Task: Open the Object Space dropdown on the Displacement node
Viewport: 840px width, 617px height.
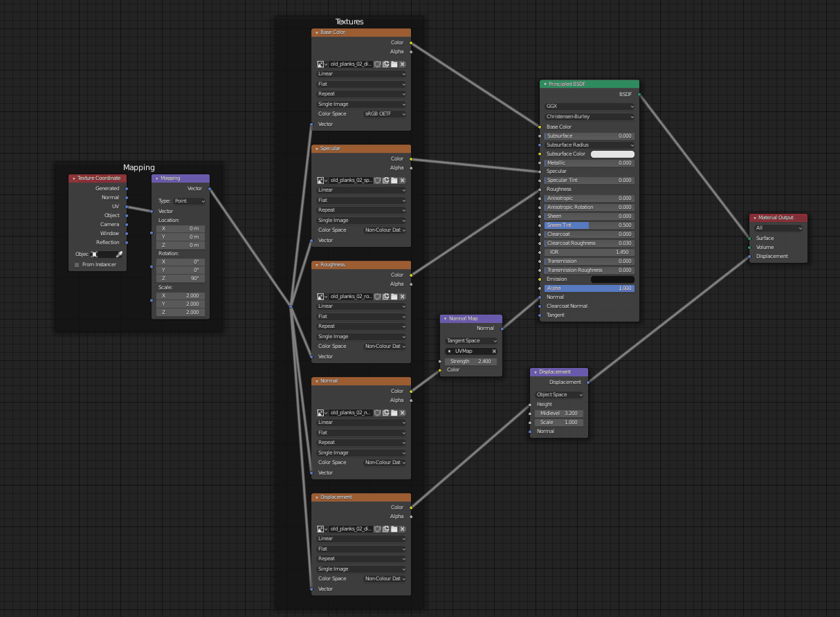Action: [558, 394]
